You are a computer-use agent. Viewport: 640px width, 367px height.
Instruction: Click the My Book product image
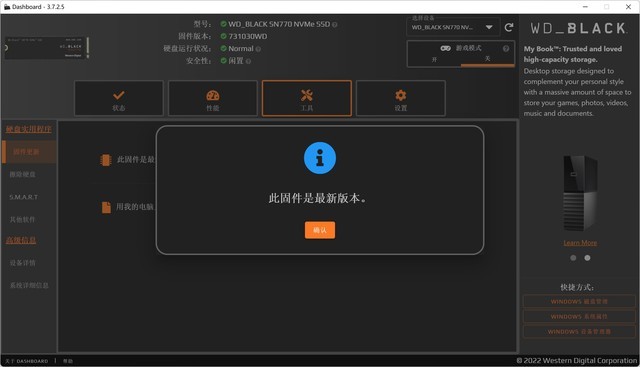[x=580, y=193]
